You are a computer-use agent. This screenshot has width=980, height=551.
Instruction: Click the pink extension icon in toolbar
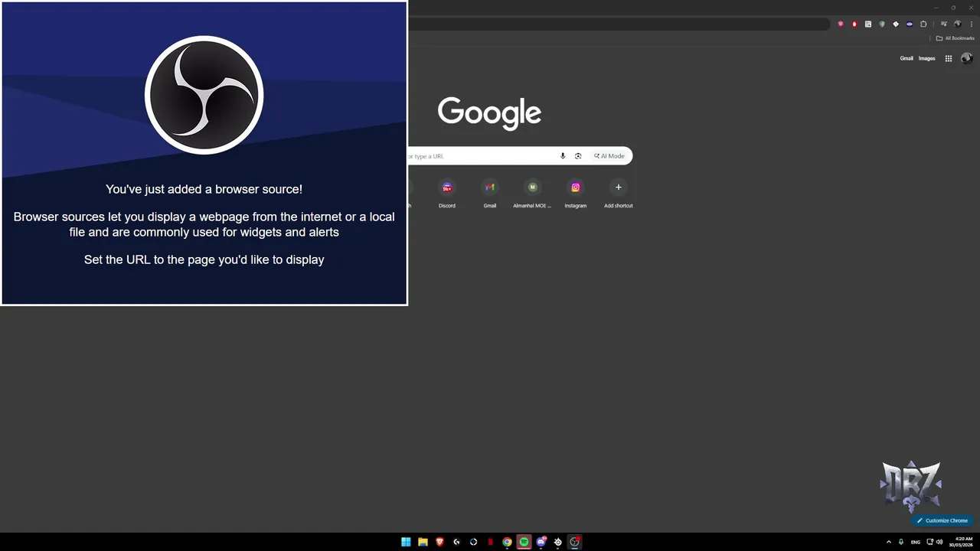(x=841, y=24)
